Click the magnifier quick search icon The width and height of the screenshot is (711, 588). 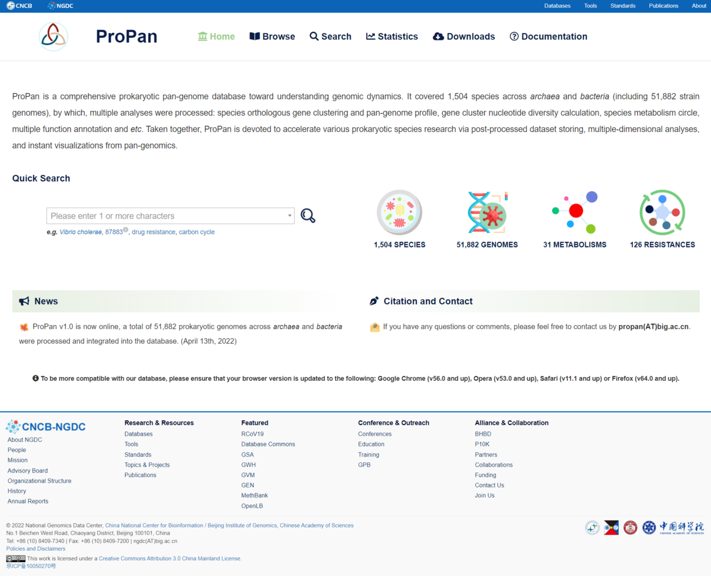coord(308,216)
